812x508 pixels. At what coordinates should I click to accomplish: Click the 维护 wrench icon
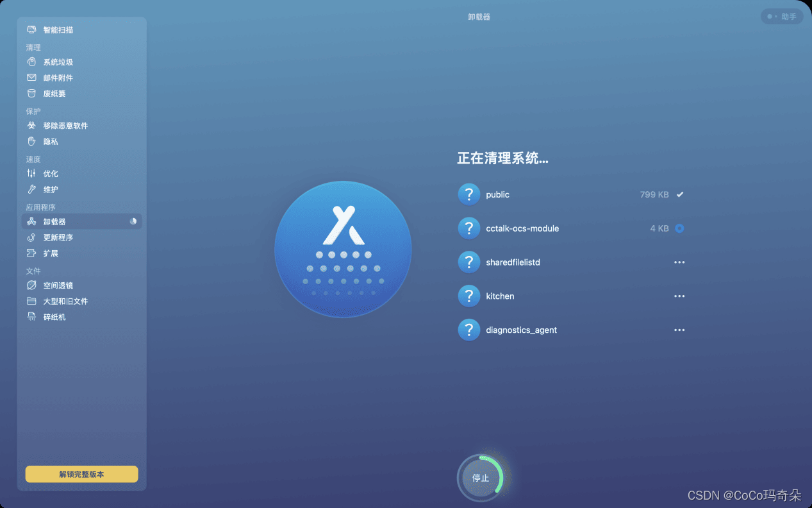(31, 190)
